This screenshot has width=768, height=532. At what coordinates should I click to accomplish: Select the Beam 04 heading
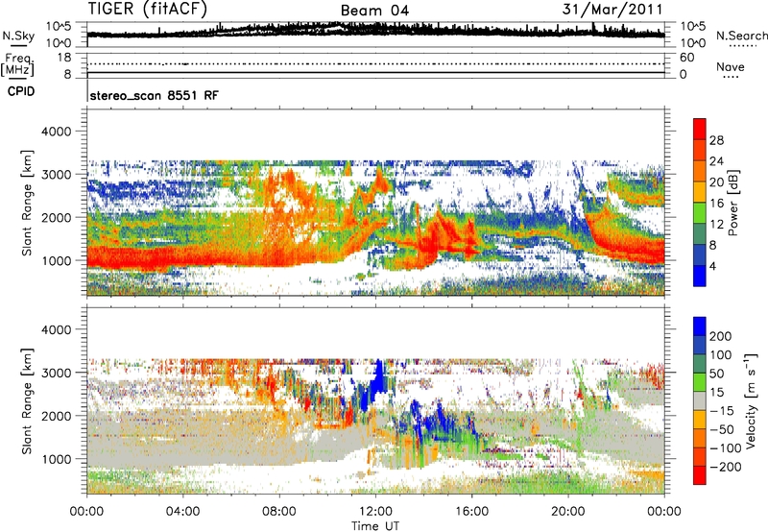coord(374,11)
